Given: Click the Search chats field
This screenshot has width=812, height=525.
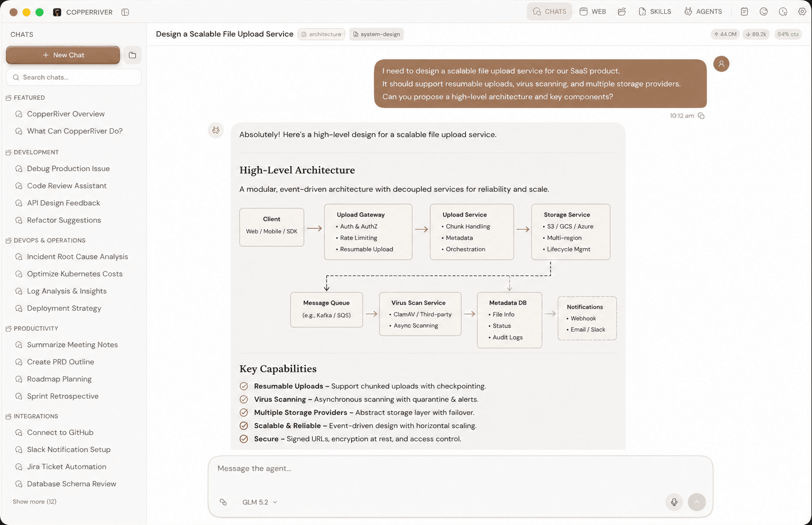Looking at the screenshot, I should (73, 77).
